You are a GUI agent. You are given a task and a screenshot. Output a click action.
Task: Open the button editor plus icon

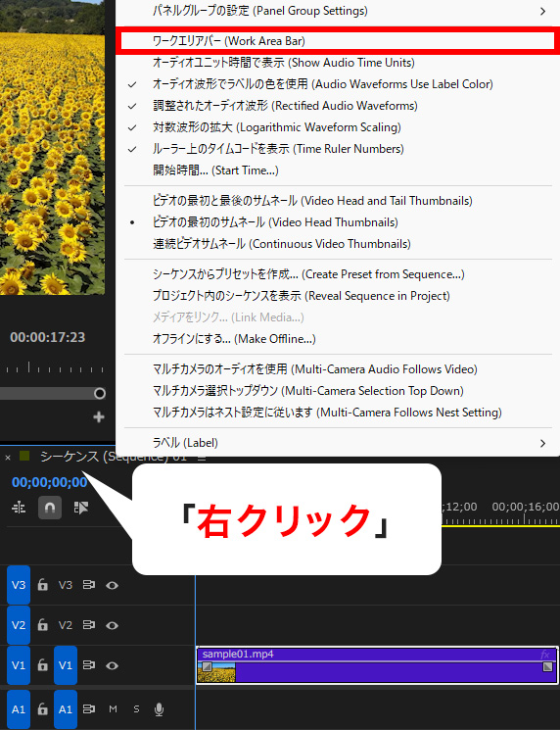coord(99,416)
